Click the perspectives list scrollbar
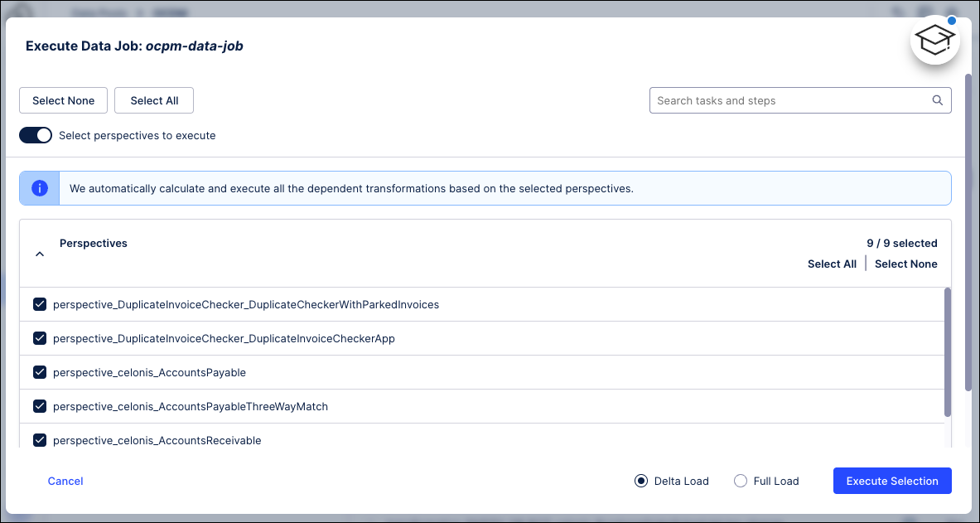This screenshot has height=523, width=980. (x=948, y=352)
